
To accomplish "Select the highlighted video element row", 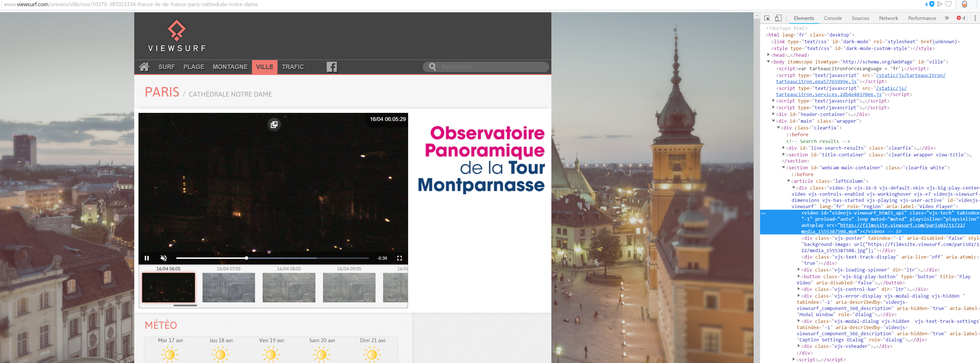I will (870, 222).
